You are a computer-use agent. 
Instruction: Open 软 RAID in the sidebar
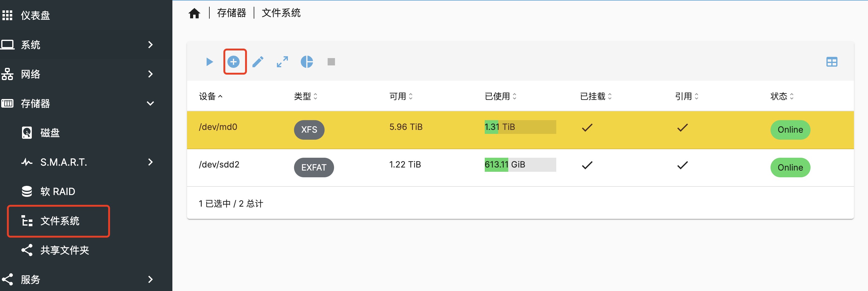tap(57, 192)
